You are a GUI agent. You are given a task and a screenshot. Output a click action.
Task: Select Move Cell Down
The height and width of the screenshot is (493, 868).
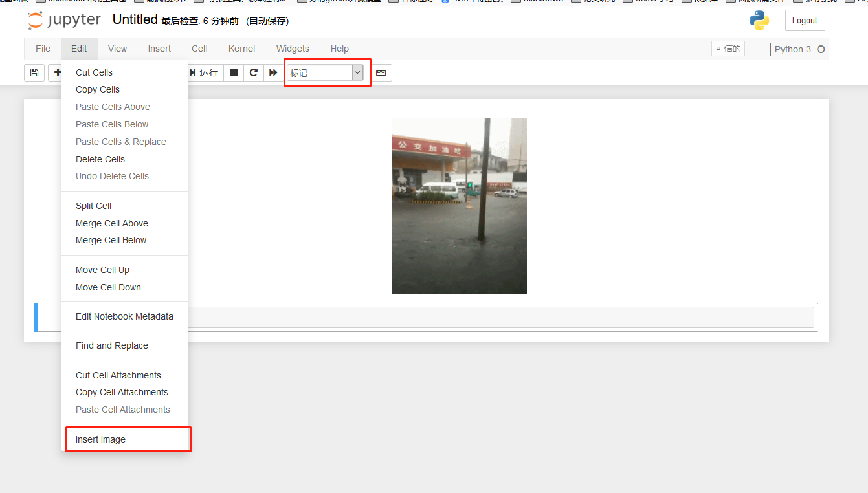[x=124, y=287]
